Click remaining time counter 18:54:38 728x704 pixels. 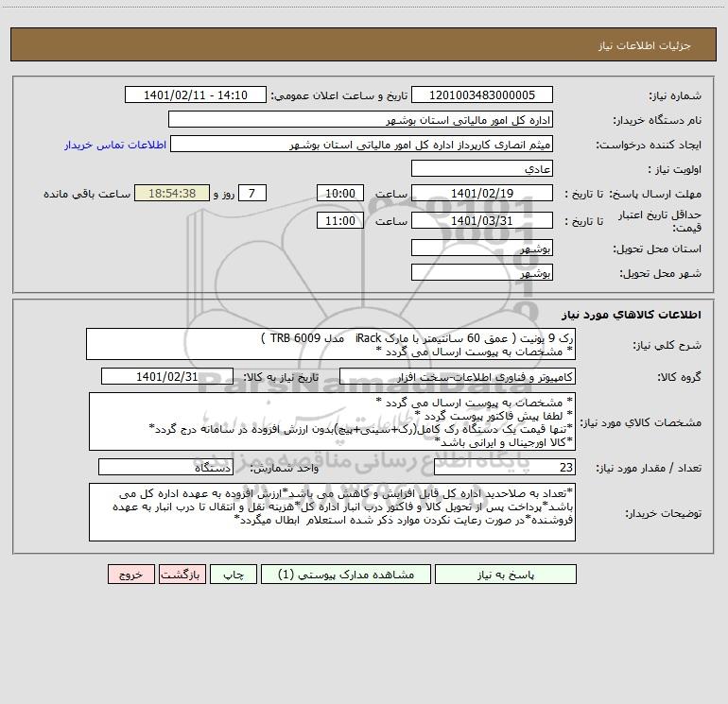click(172, 193)
